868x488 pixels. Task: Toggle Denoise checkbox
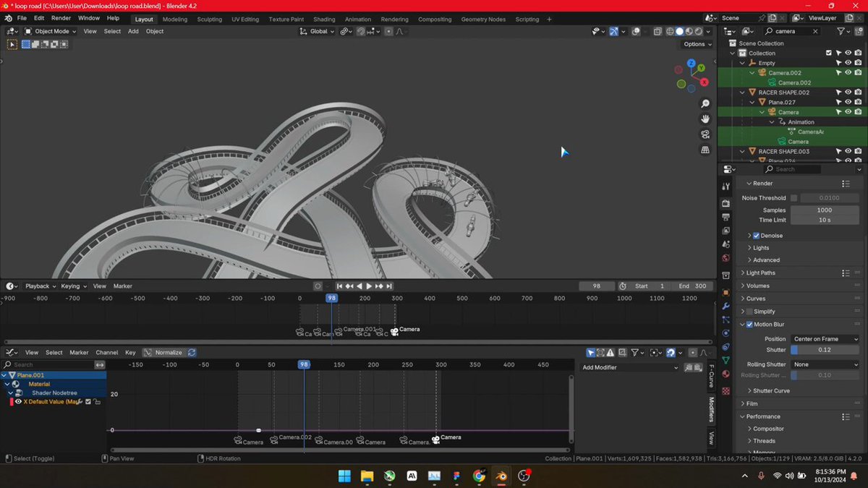757,236
